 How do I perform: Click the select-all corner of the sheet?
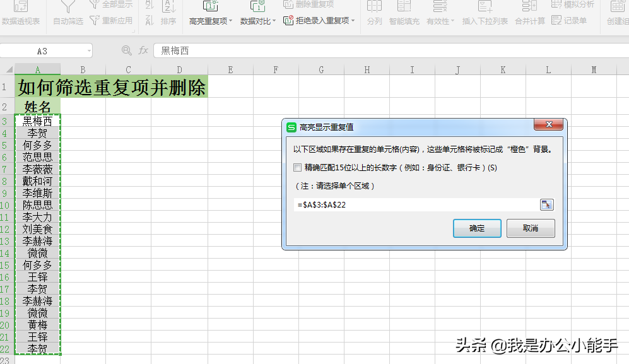(x=8, y=69)
